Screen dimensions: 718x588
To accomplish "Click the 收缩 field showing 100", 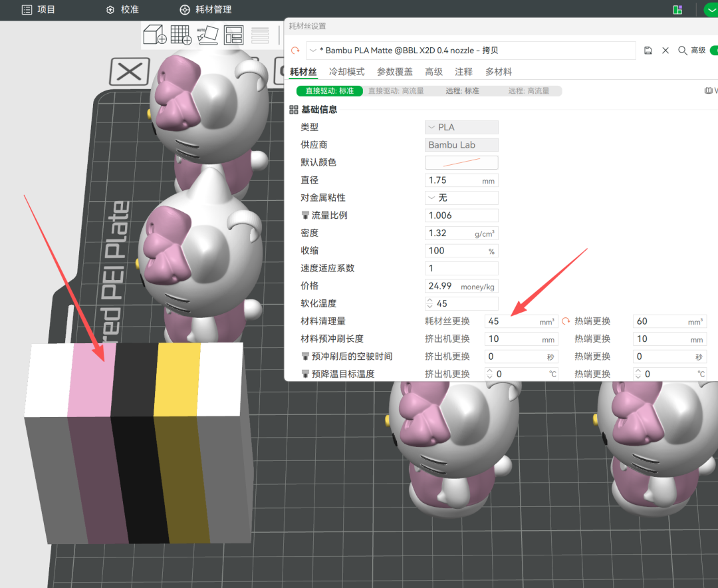I will pyautogui.click(x=461, y=251).
